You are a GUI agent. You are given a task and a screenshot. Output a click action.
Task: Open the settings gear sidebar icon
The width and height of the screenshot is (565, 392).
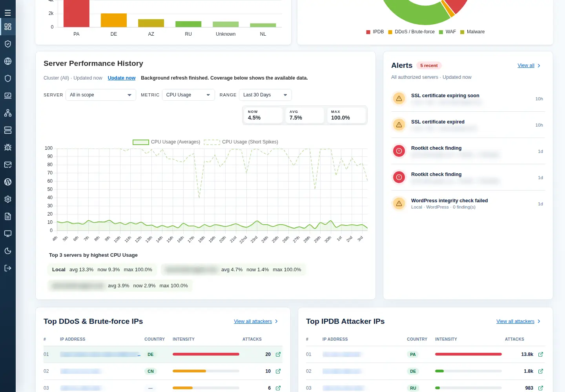[8, 199]
